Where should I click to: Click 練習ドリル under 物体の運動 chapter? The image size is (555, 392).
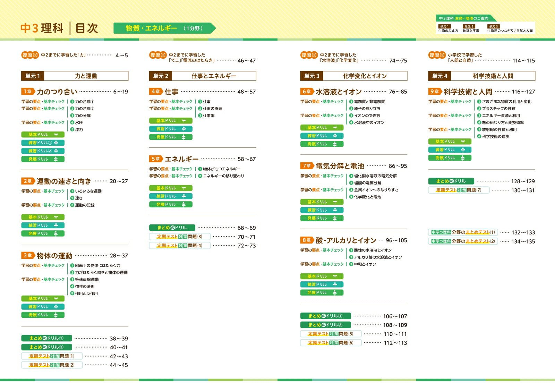point(43,307)
